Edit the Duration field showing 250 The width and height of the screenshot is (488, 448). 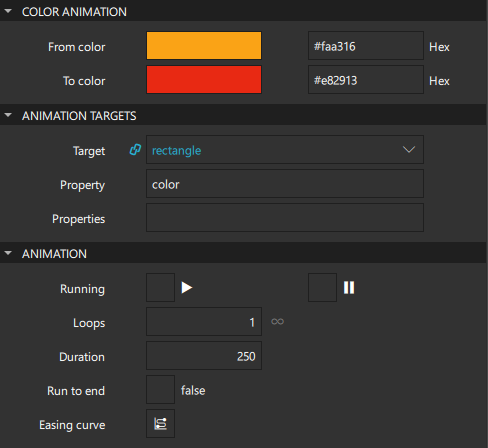tap(204, 356)
